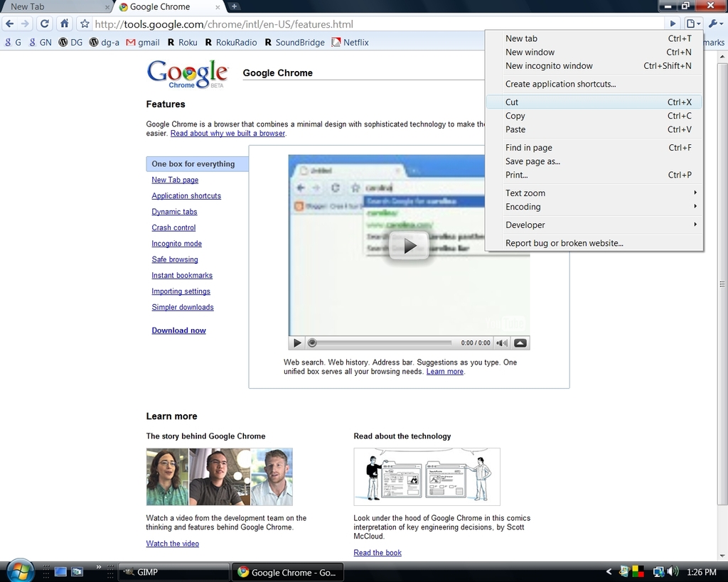Open the Roku bookmark
This screenshot has height=582, width=728.
182,42
